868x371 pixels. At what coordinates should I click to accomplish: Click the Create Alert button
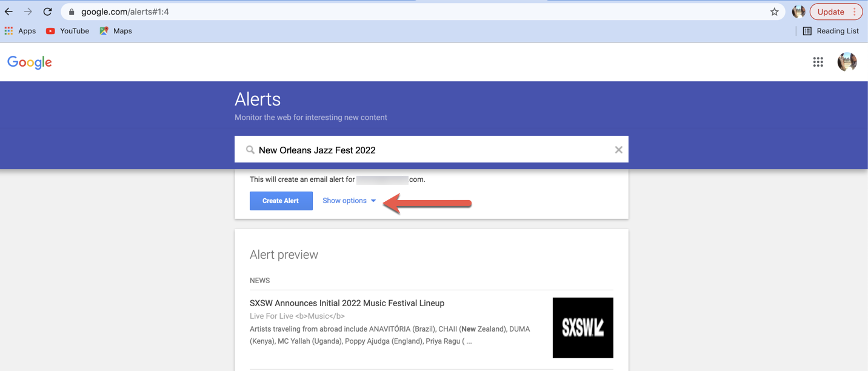pos(281,201)
